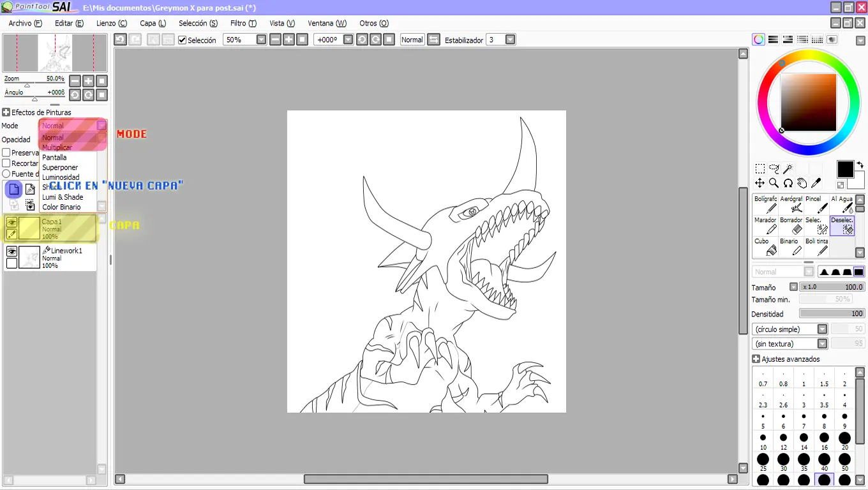Open the Capa menu
This screenshot has height=490, width=868.
coord(153,24)
